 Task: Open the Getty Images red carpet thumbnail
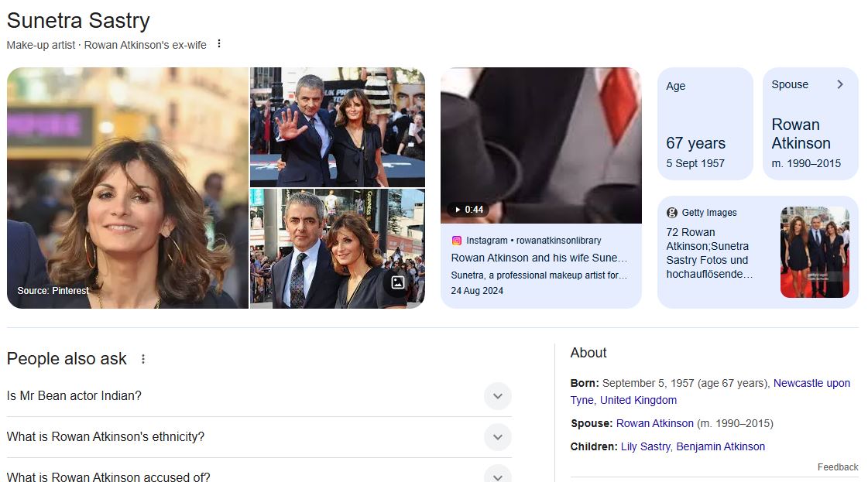point(815,252)
